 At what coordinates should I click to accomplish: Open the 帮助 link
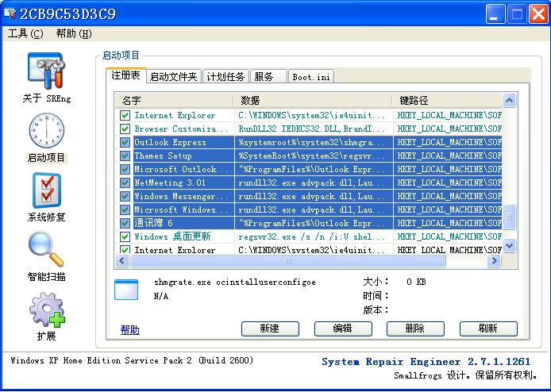click(130, 329)
